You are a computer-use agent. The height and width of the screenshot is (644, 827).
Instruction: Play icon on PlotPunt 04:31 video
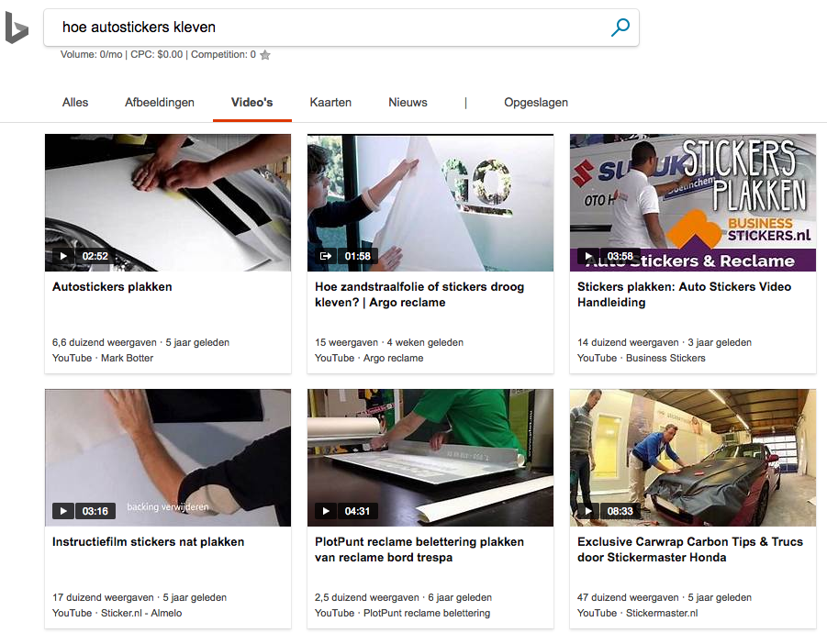(326, 511)
